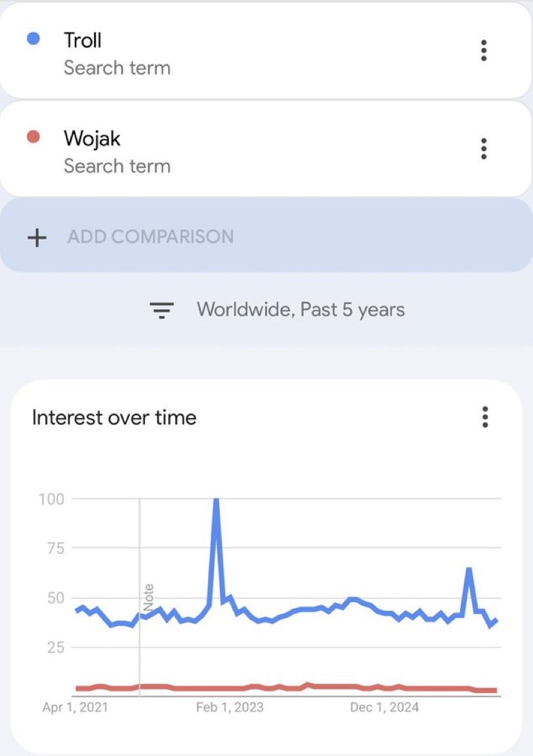Open the Worldwide, Past 5 years filter
533x756 pixels.
(301, 309)
